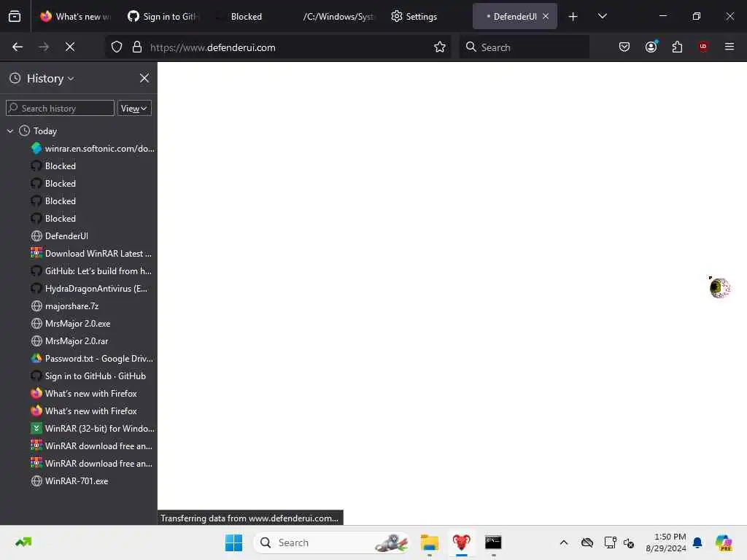Open a new tab with plus button
Image resolution: width=747 pixels, height=560 pixels.
click(573, 16)
